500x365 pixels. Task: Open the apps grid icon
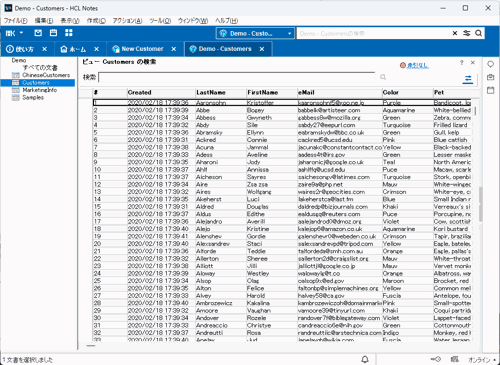pyautogui.click(x=69, y=33)
